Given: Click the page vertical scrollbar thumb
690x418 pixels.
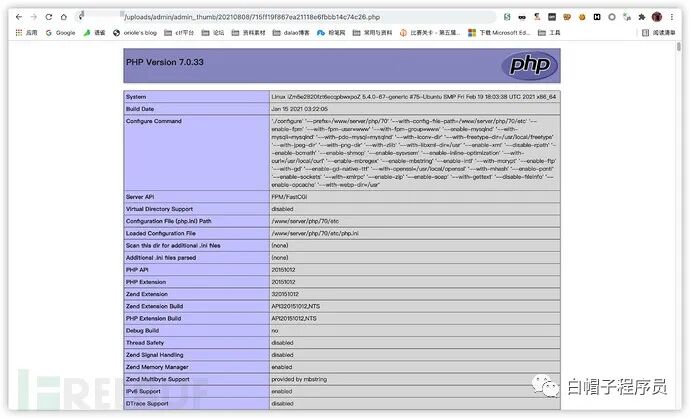Looking at the screenshot, I should pos(679,47).
